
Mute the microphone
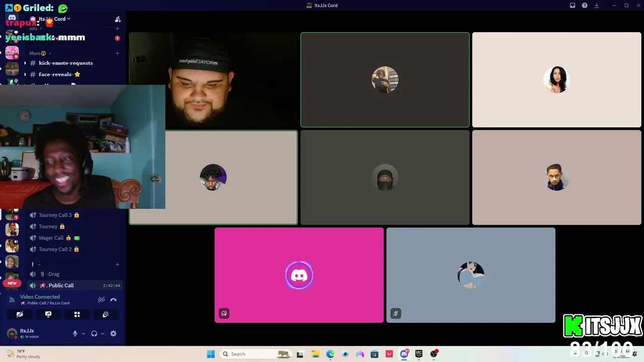click(x=75, y=333)
